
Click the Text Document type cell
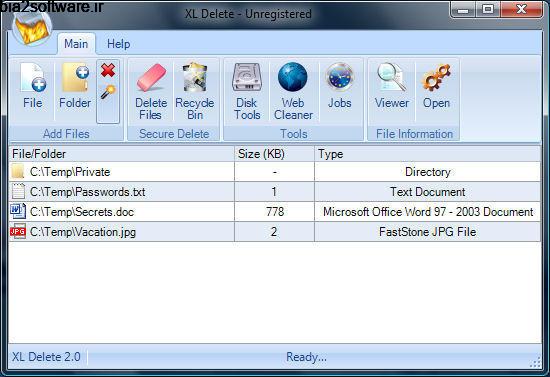428,191
